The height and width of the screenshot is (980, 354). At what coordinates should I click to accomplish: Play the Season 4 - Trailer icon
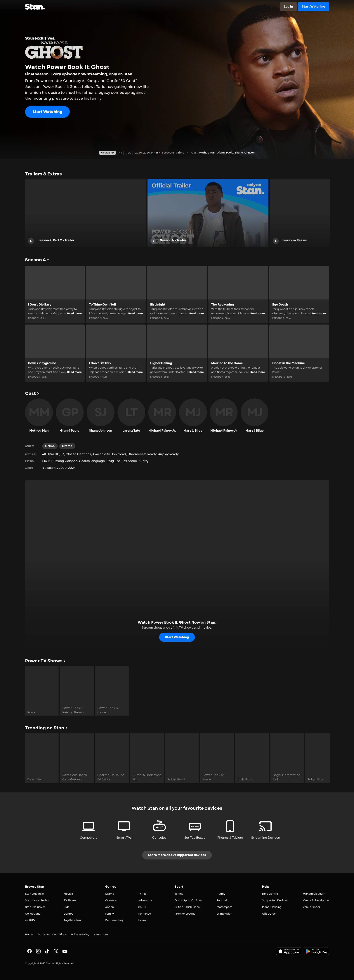pos(153,241)
